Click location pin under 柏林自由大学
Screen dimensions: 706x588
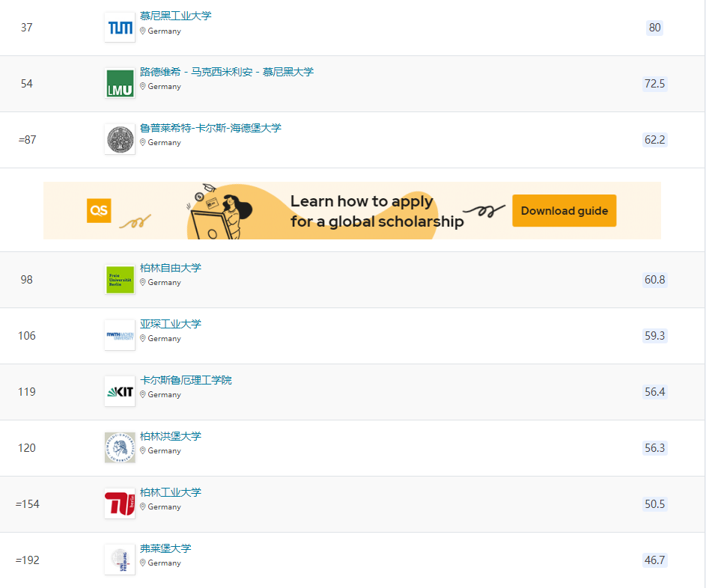tap(143, 283)
